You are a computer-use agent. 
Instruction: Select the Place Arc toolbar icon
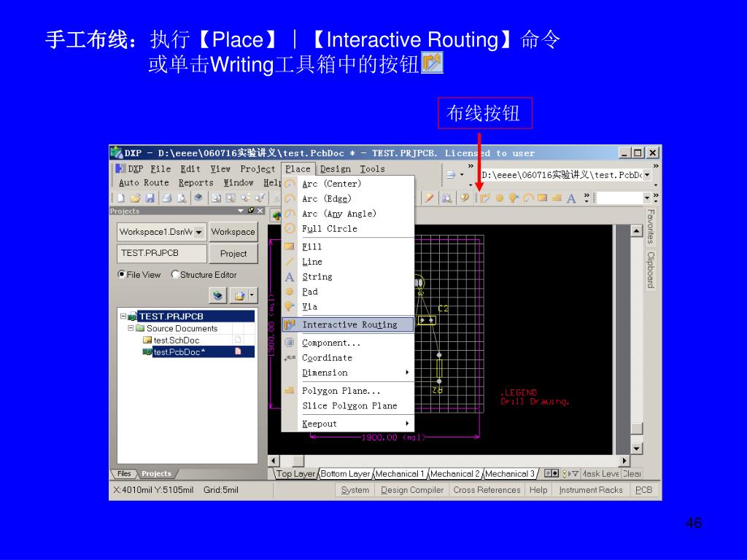pyautogui.click(x=528, y=198)
